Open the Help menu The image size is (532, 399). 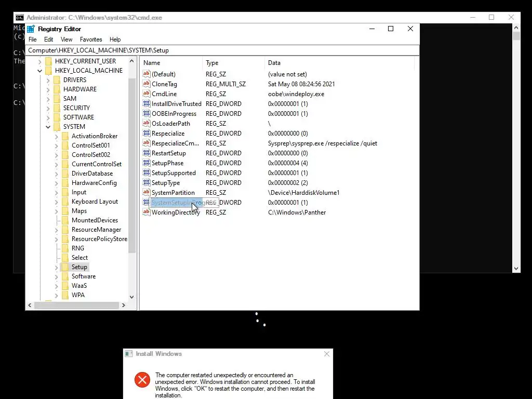(115, 39)
